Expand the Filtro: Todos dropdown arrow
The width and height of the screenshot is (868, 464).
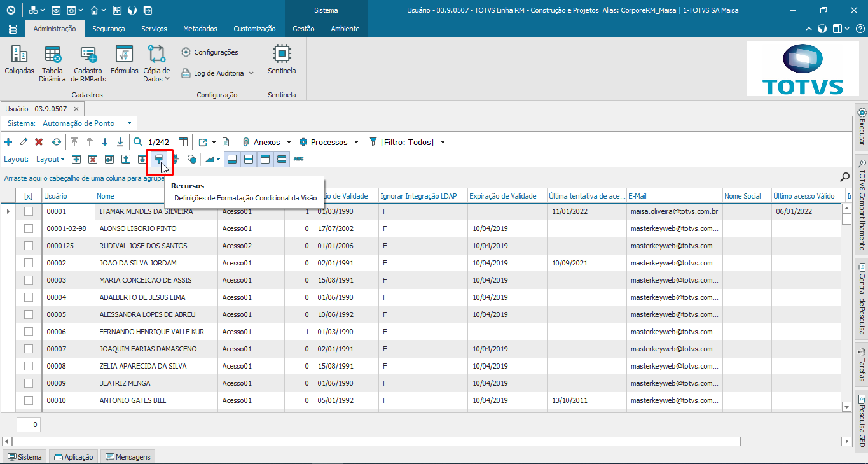pyautogui.click(x=443, y=142)
